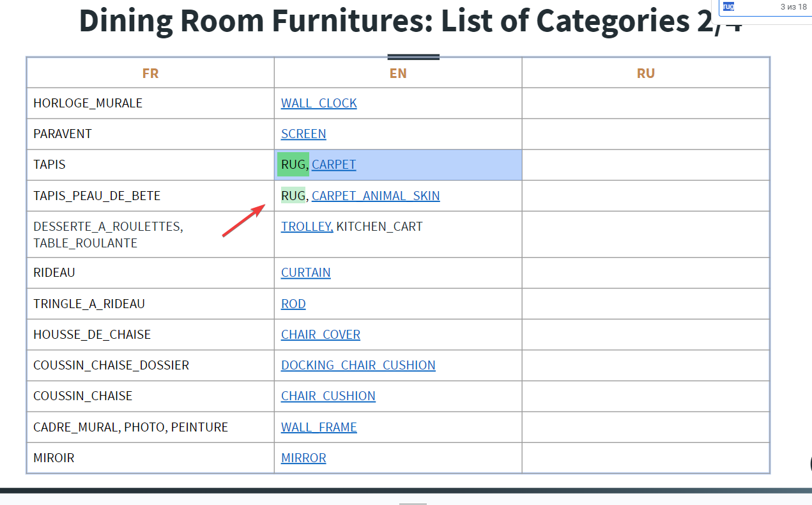The image size is (812, 505).
Task: Click the SCREEN hyperlink
Action: [303, 134]
